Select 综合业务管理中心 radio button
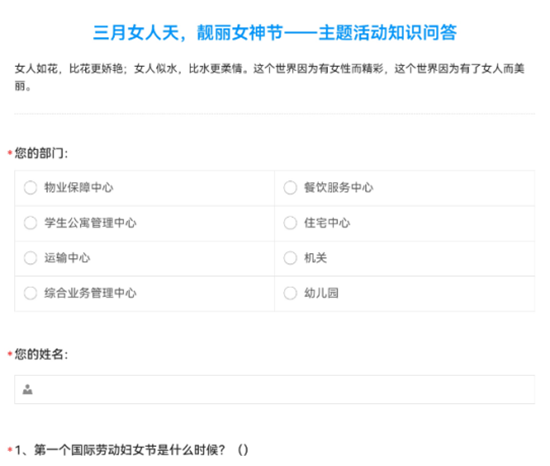This screenshot has height=466, width=550. click(x=30, y=293)
